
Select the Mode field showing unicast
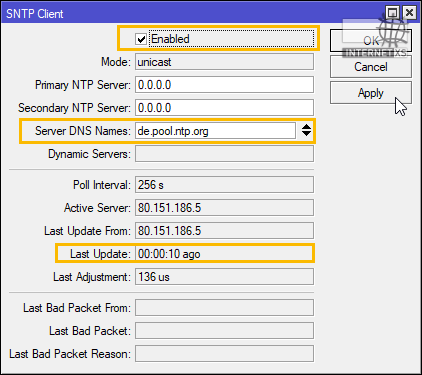point(224,62)
